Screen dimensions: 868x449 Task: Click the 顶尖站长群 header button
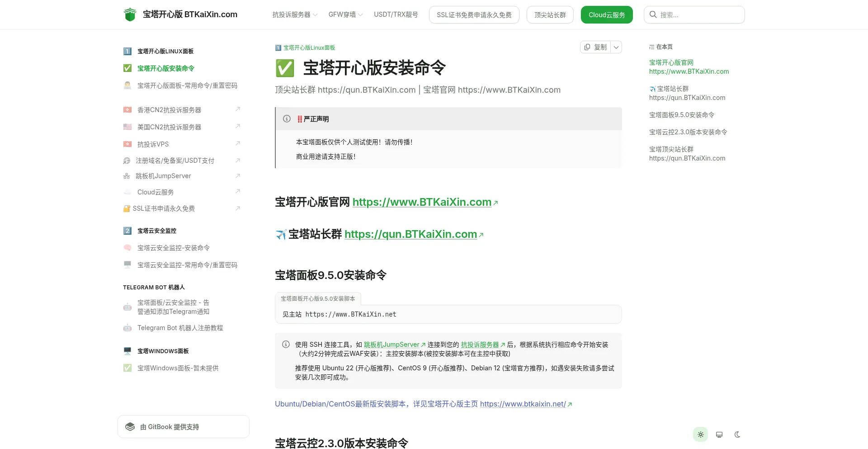pyautogui.click(x=550, y=15)
